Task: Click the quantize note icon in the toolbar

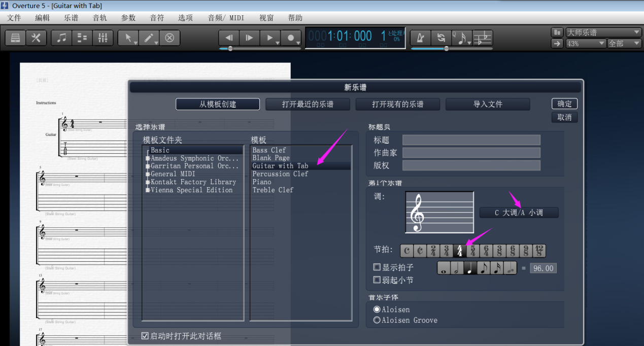Action: (x=461, y=38)
